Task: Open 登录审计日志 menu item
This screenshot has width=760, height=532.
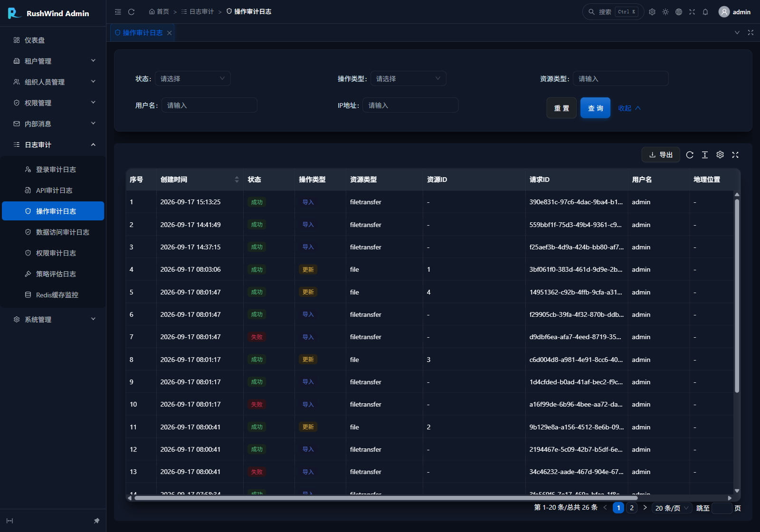Action: coord(53,169)
